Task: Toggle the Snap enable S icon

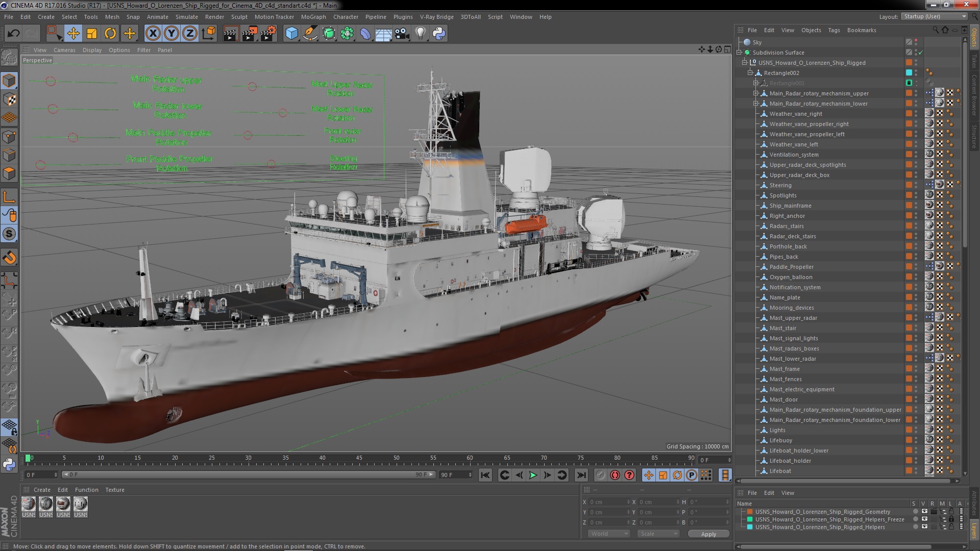Action: tap(9, 234)
